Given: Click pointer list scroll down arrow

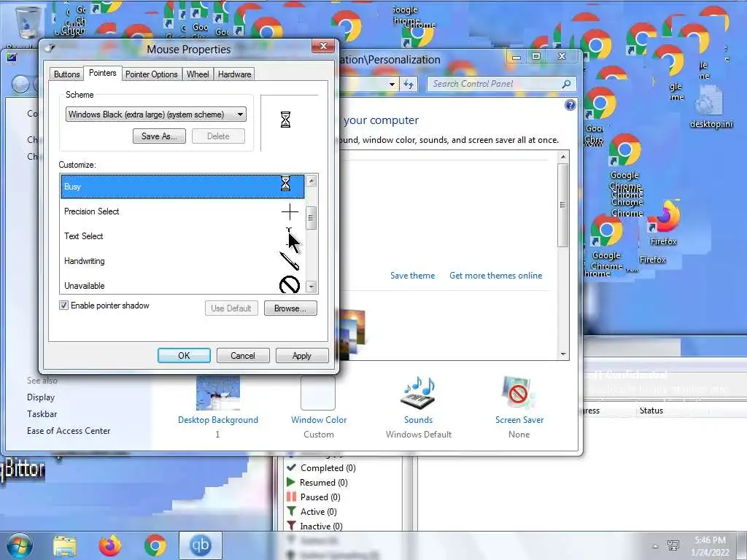Looking at the screenshot, I should pyautogui.click(x=311, y=287).
